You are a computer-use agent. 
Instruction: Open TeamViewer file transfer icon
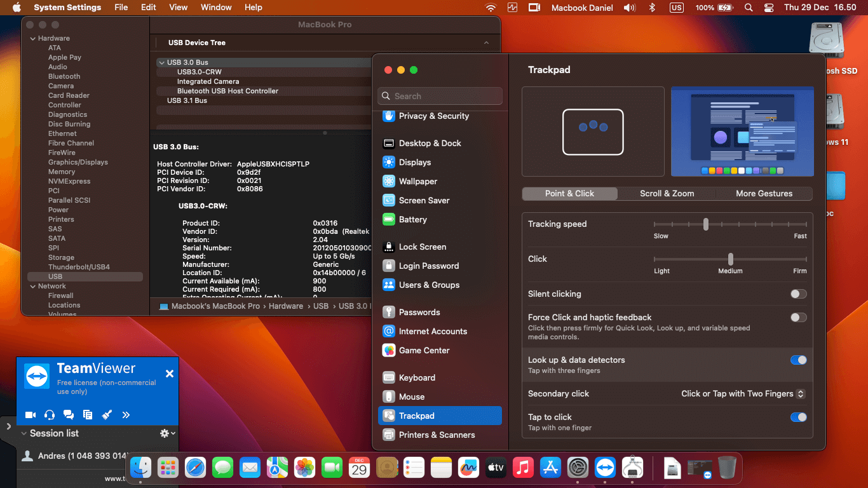87,414
